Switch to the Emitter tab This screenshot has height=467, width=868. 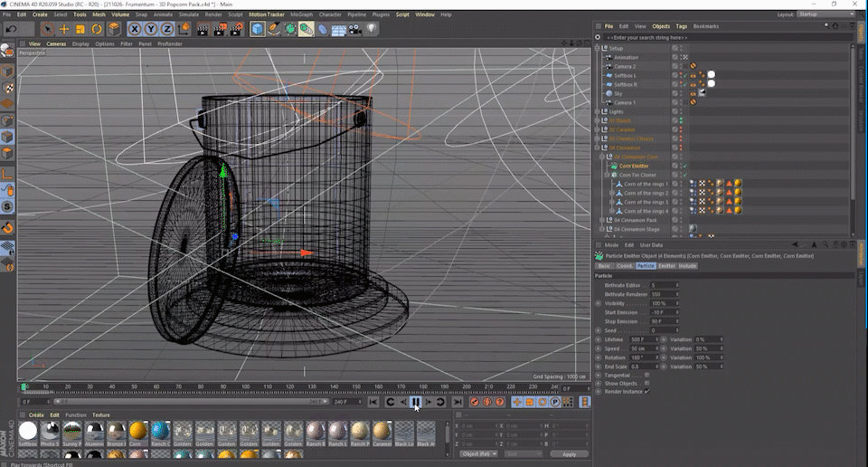tap(667, 266)
